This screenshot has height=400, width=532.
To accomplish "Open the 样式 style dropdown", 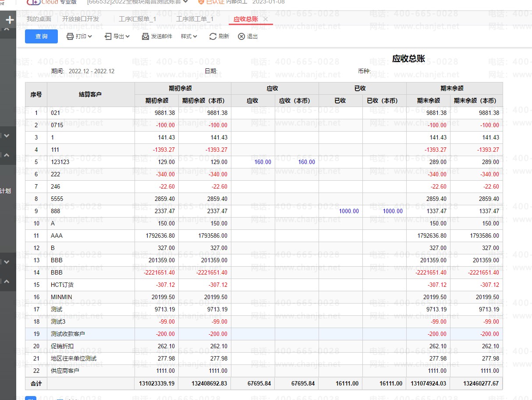I will coord(189,36).
